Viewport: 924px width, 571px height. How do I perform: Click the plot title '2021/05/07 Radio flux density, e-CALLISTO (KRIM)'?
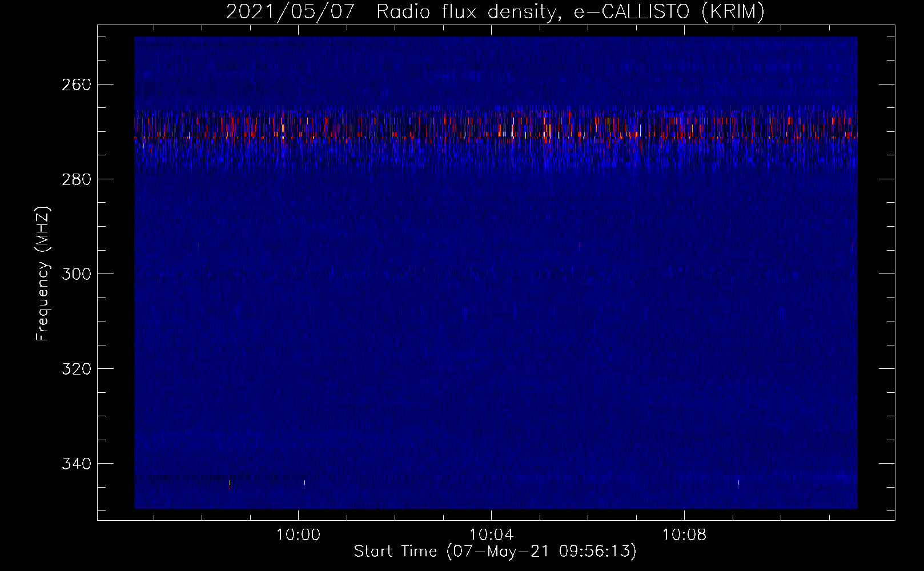pos(495,11)
